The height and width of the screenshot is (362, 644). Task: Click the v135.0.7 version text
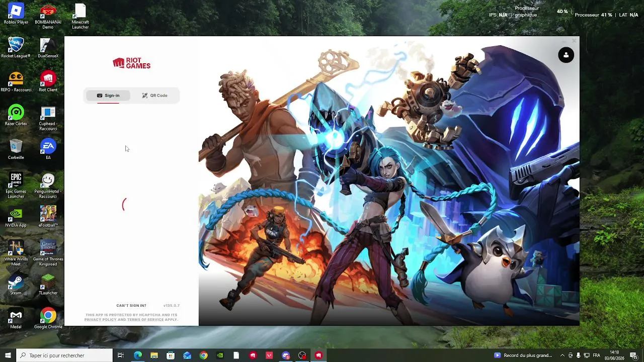(x=172, y=306)
